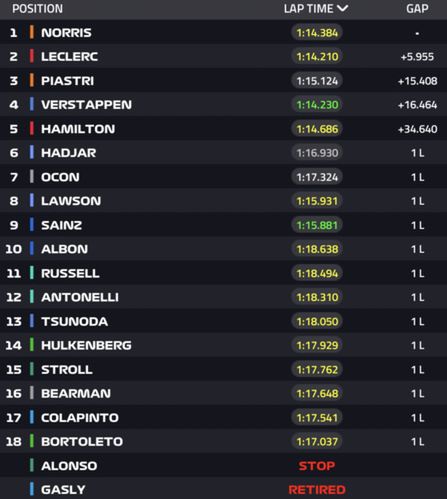This screenshot has height=499, width=447.
Task: Click the teal team bar beside RUSSELL
Action: coord(32,273)
